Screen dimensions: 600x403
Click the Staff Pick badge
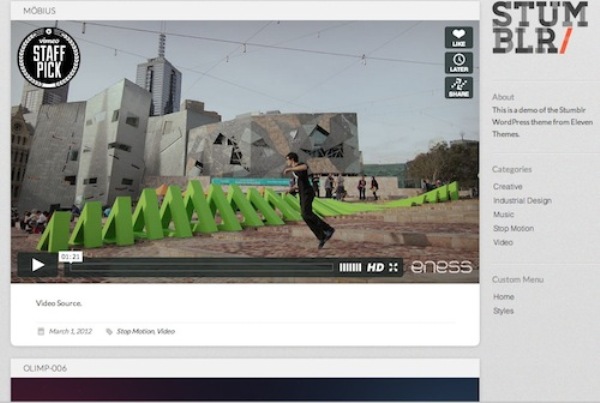point(49,57)
